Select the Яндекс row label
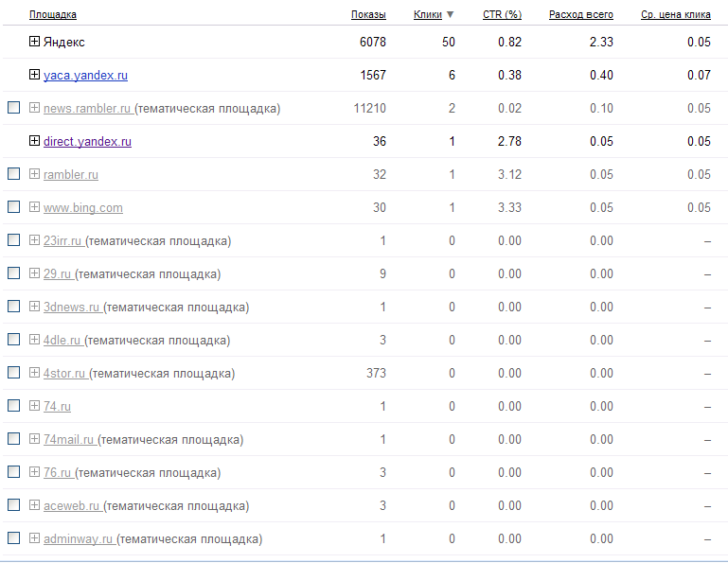The height and width of the screenshot is (563, 728). (64, 43)
